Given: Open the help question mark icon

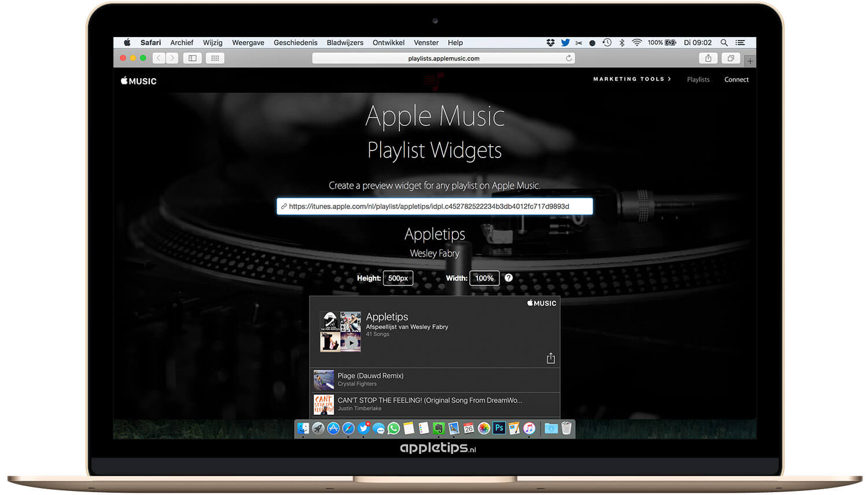Looking at the screenshot, I should click(x=508, y=278).
